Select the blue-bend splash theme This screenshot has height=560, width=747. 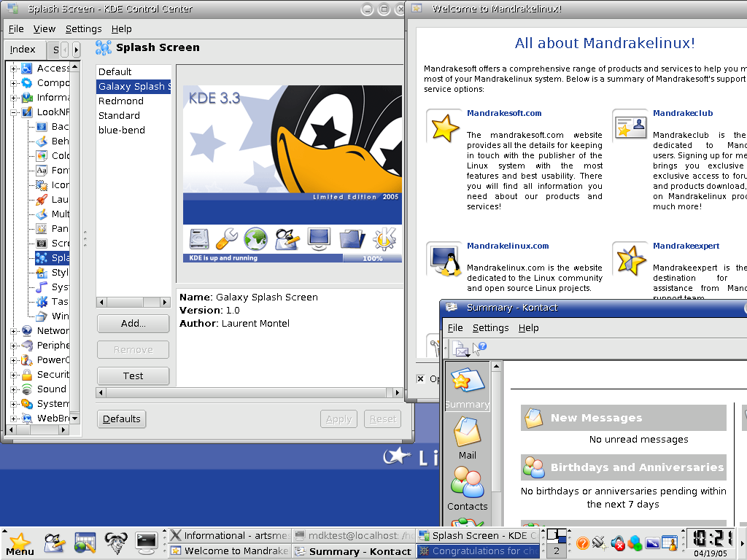[122, 130]
